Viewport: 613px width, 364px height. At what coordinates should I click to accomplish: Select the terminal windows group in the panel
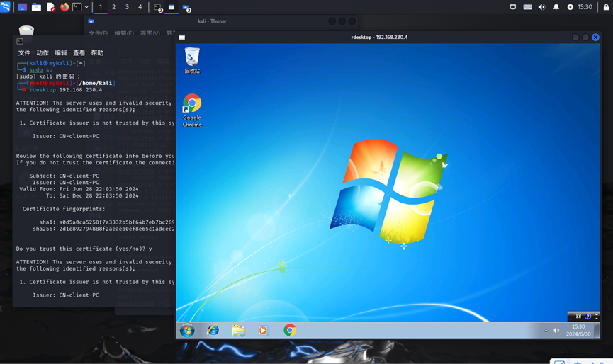(x=158, y=7)
